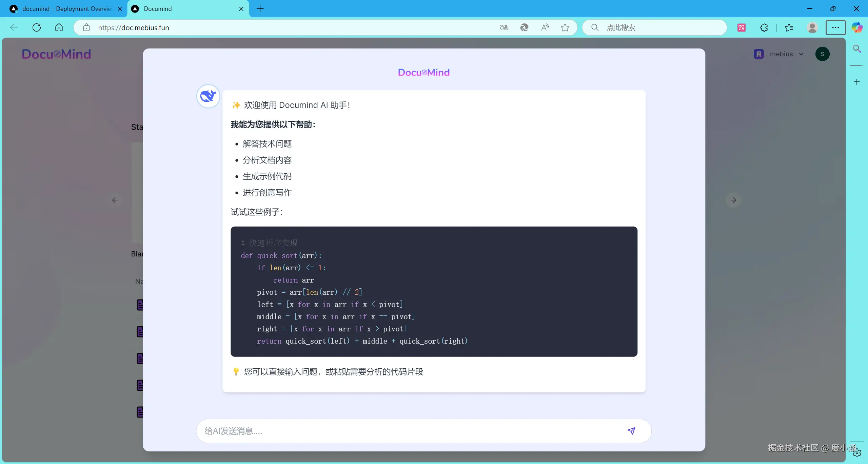Add this page to favorites

565,27
